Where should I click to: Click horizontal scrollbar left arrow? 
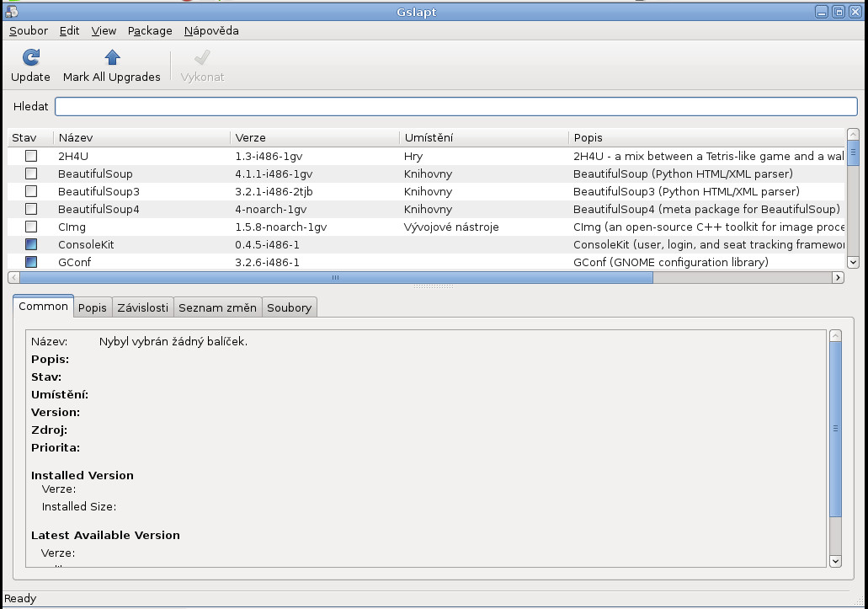pyautogui.click(x=13, y=277)
